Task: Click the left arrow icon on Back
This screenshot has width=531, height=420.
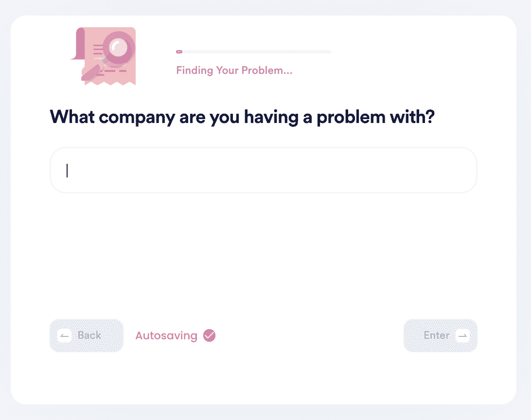Action: click(x=64, y=336)
